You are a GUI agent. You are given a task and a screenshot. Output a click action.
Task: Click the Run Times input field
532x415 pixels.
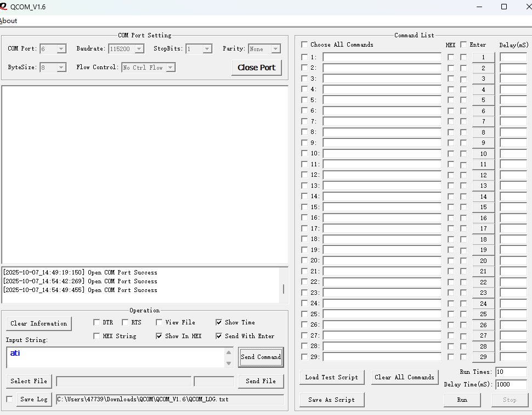coord(510,372)
